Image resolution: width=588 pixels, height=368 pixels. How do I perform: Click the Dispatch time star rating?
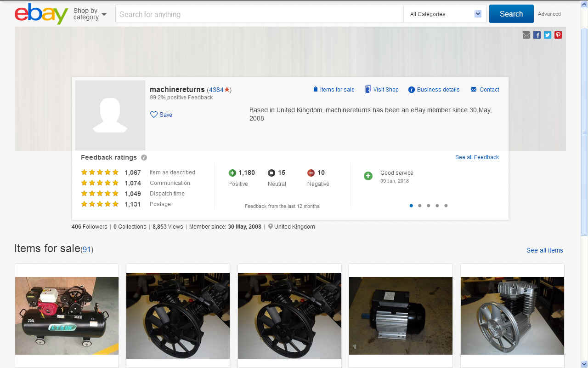click(x=100, y=194)
